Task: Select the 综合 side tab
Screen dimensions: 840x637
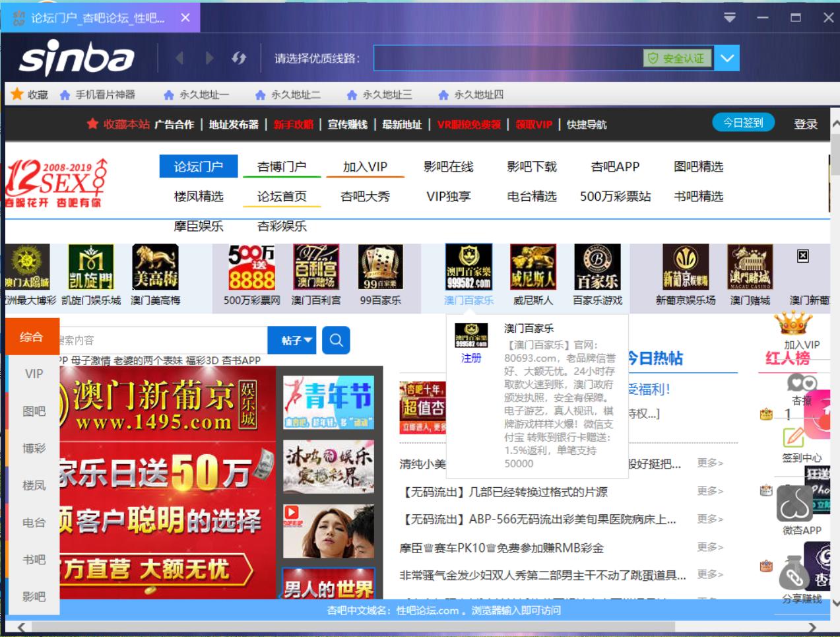Action: click(32, 337)
